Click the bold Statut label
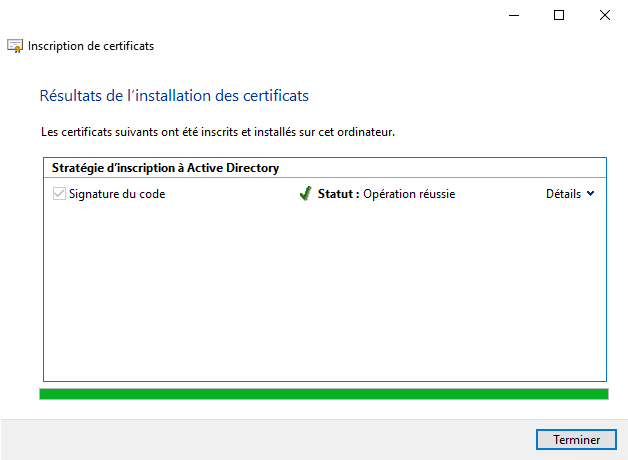 338,194
